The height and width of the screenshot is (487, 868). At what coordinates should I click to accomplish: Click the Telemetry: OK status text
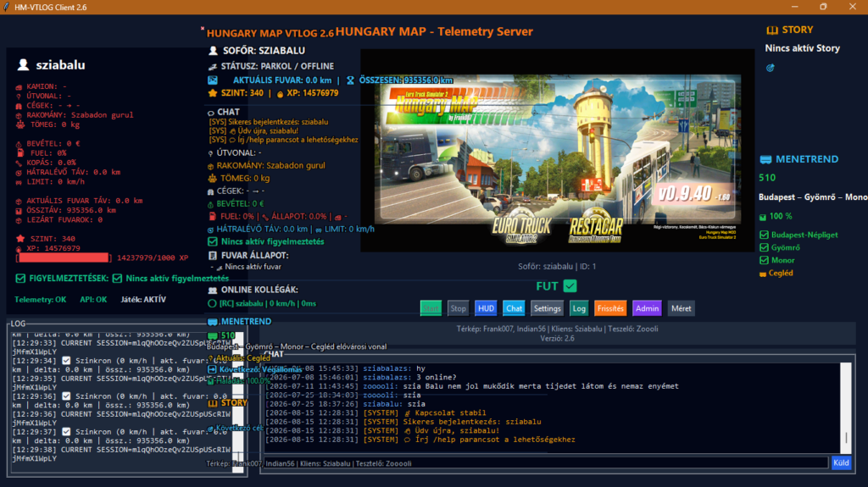(x=41, y=299)
